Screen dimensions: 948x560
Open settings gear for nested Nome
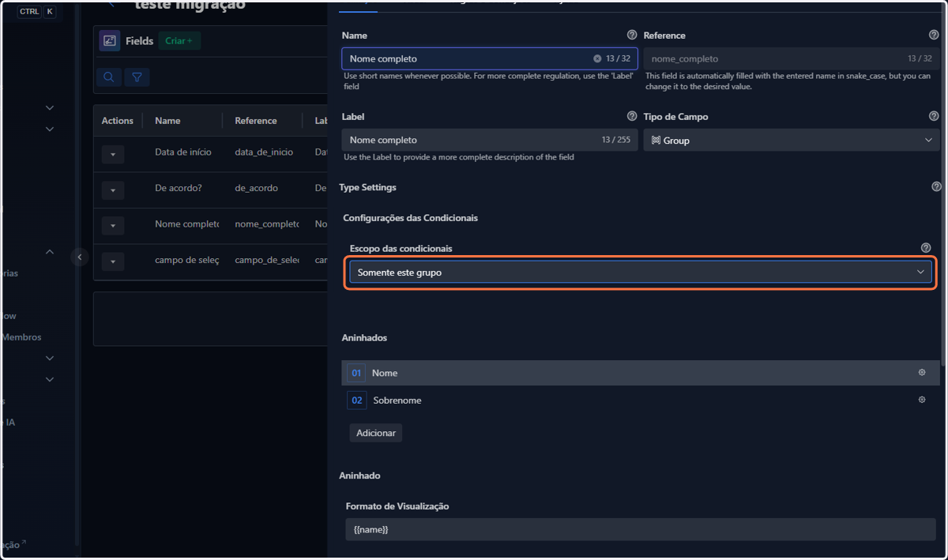pos(922,372)
